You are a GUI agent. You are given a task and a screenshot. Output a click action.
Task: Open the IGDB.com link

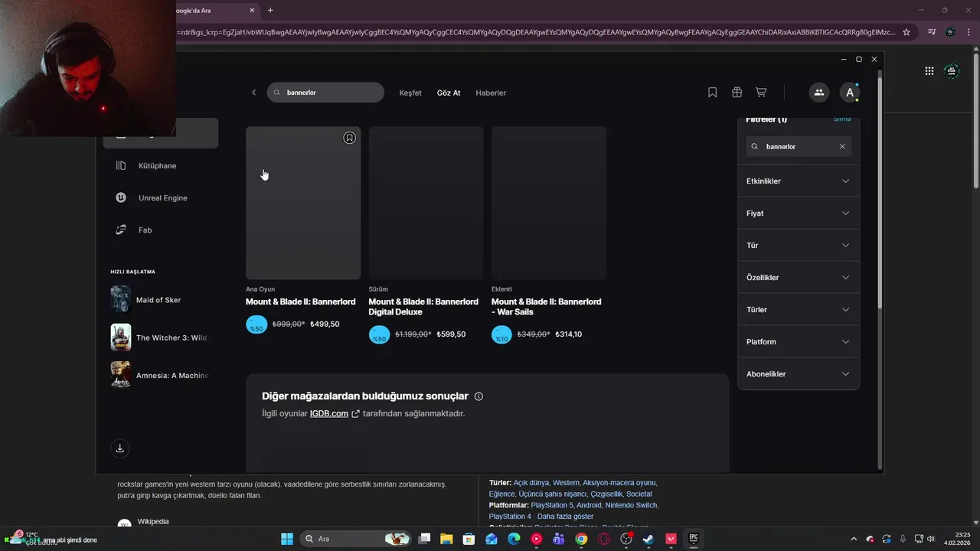329,414
